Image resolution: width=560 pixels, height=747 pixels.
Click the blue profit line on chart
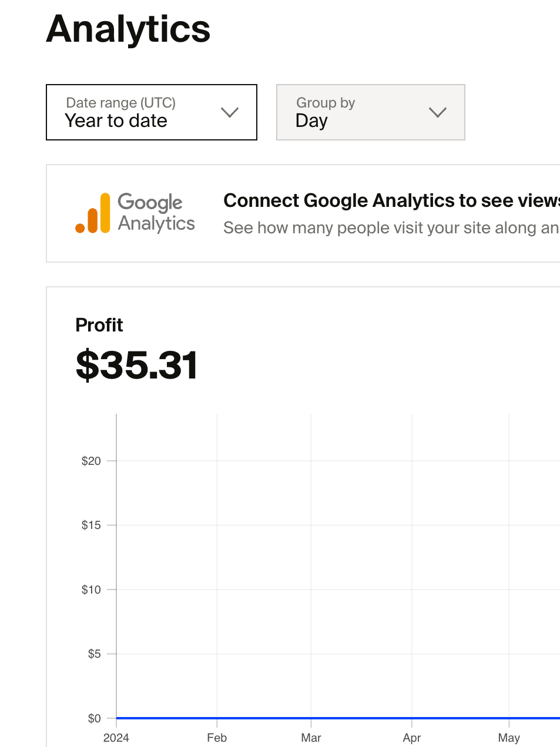tap(338, 718)
